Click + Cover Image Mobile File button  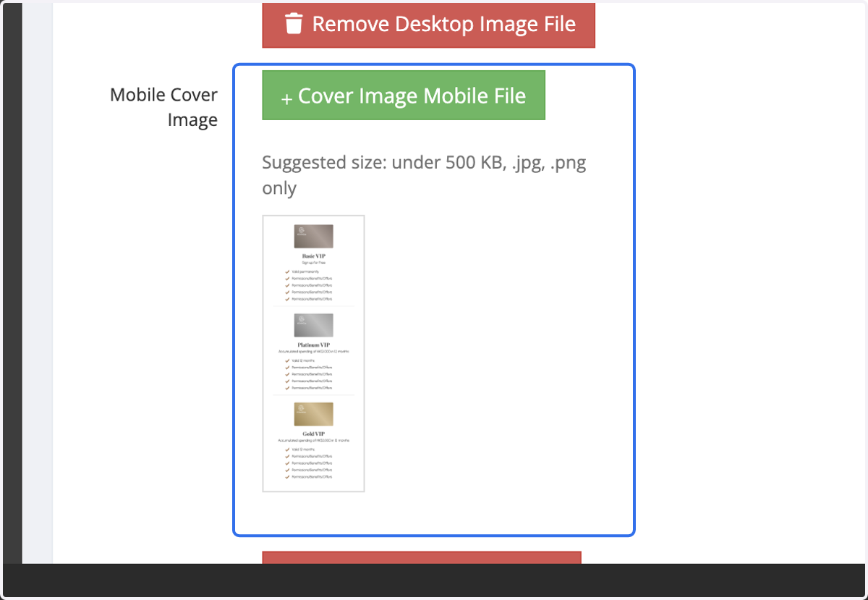coord(404,96)
